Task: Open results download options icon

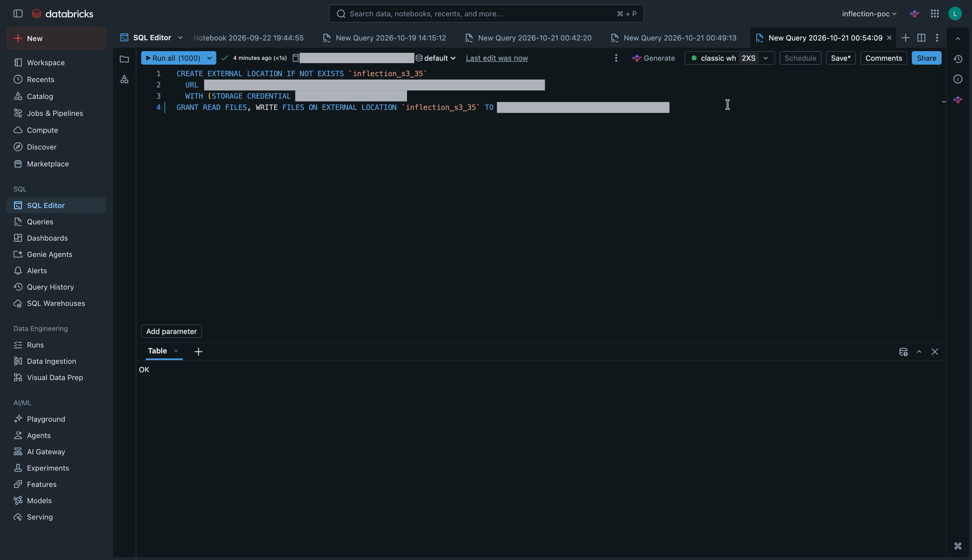Action: pyautogui.click(x=903, y=352)
